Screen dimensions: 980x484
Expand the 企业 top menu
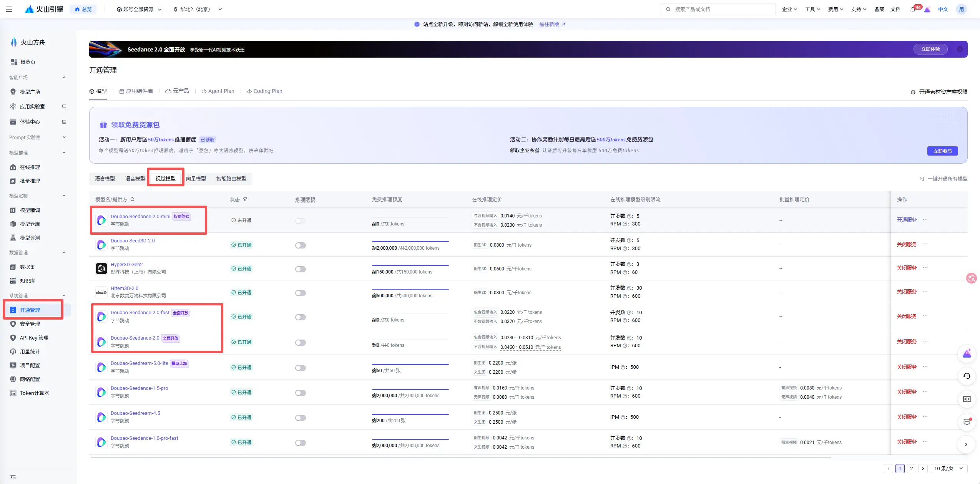coord(789,9)
